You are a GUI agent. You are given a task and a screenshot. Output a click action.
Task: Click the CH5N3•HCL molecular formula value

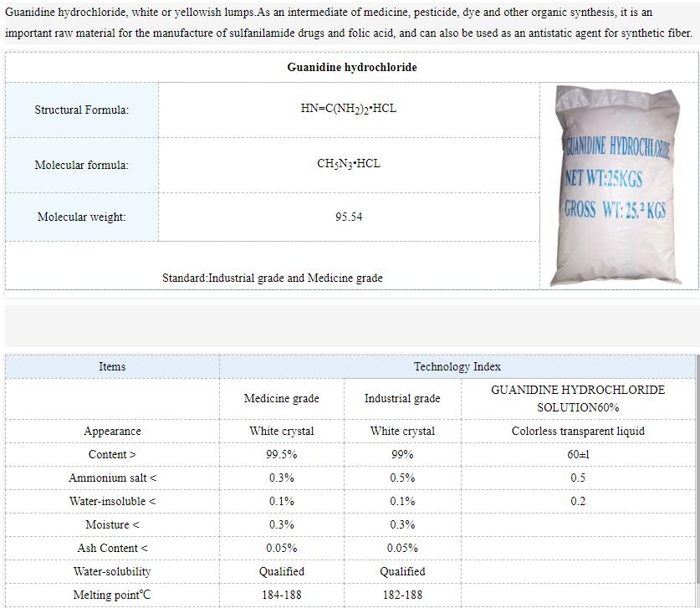click(349, 164)
